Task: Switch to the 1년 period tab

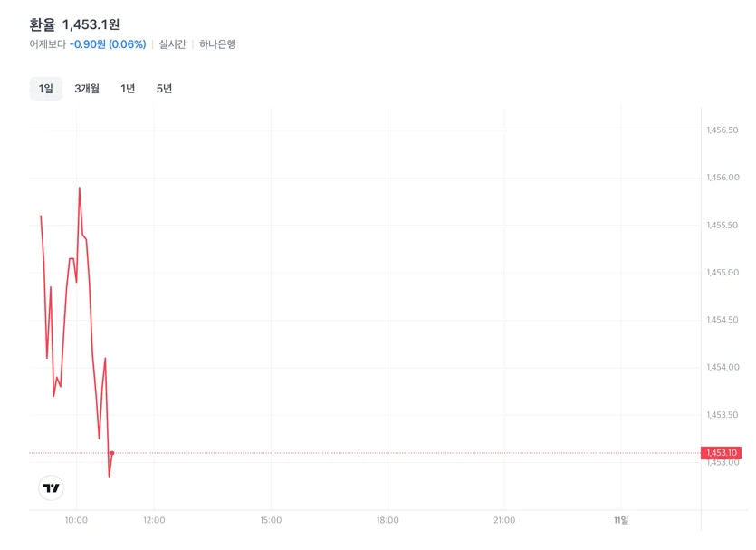Action: pos(128,88)
